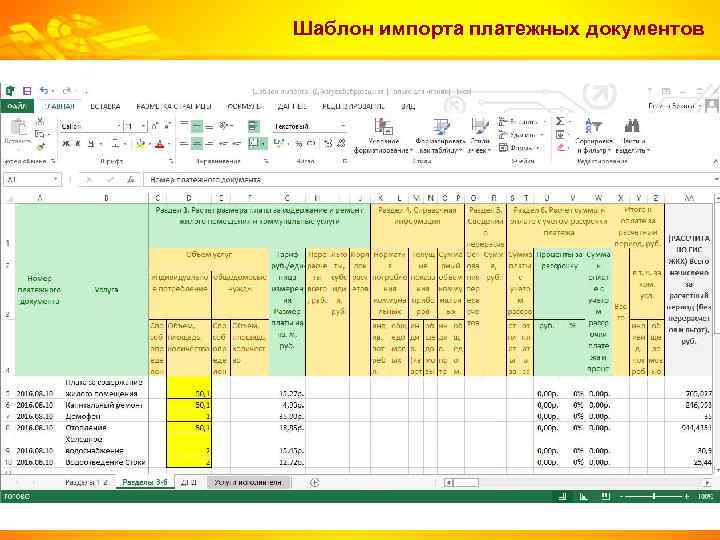
Task: Open the Cell Styles gallery
Action: click(480, 136)
